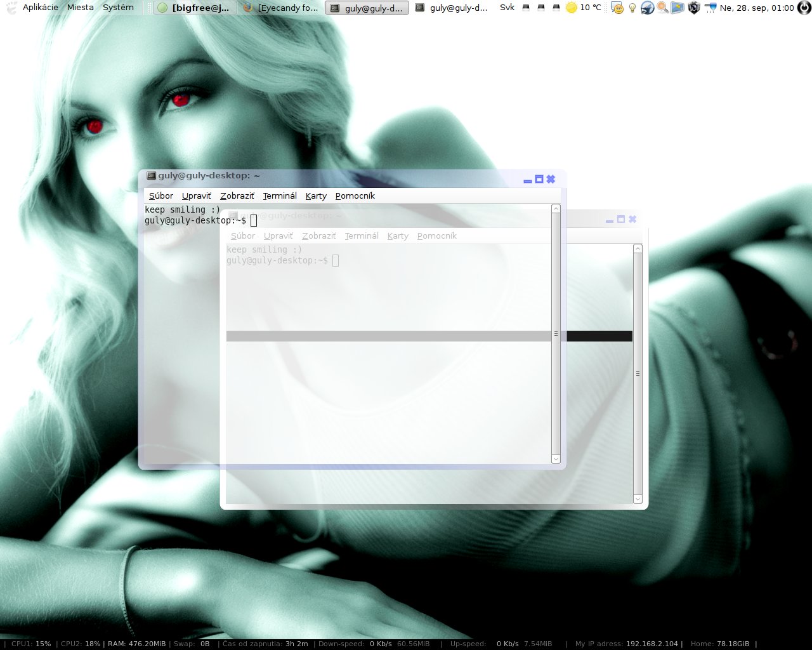Open the smiley chat tray icon
Viewport: 812px width, 650px height.
point(617,8)
